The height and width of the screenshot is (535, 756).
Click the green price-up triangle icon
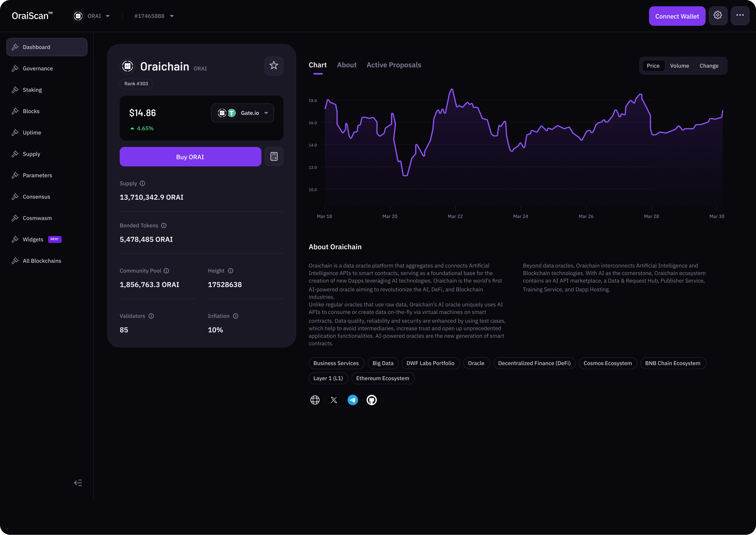(x=132, y=128)
